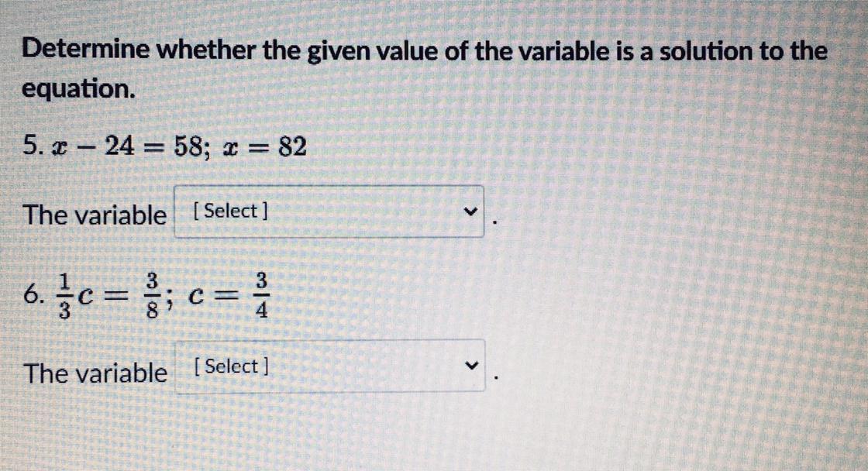
Task: Click the number 24 in problem 5
Action: [x=119, y=146]
